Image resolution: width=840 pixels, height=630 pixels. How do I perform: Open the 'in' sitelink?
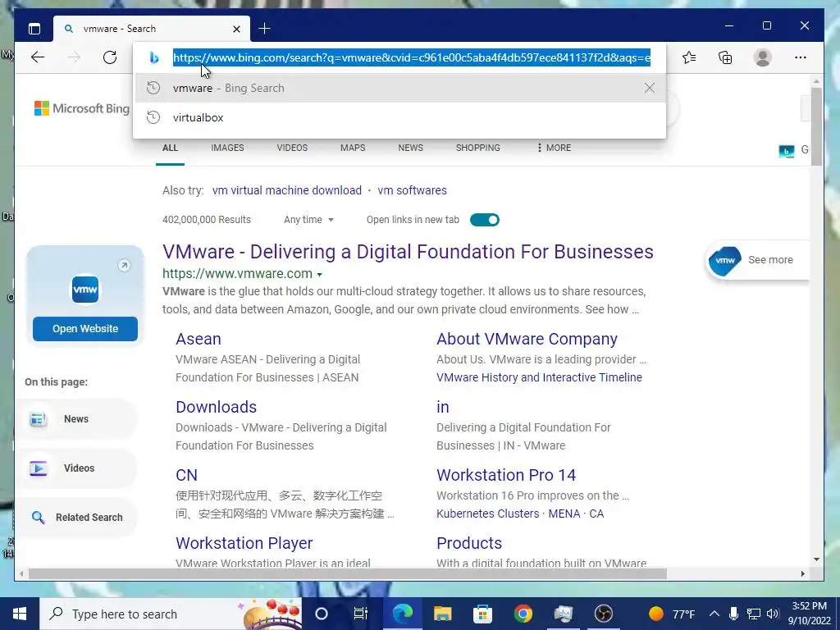[x=442, y=407]
